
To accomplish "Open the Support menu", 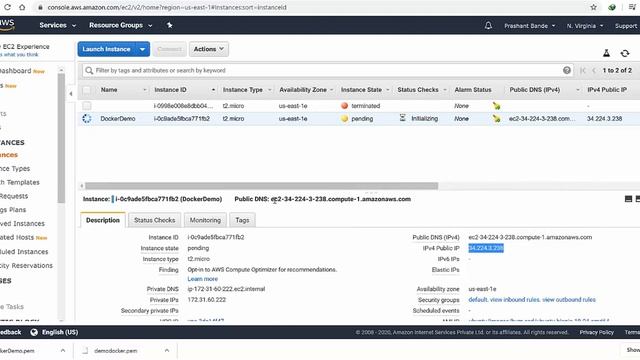I will click(x=626, y=26).
